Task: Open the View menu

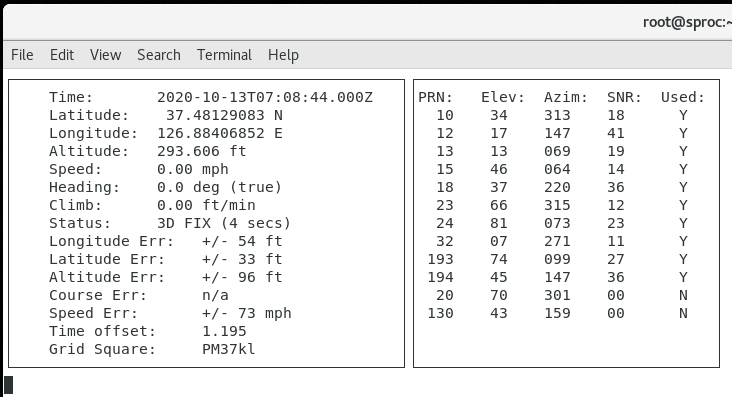Action: point(106,55)
